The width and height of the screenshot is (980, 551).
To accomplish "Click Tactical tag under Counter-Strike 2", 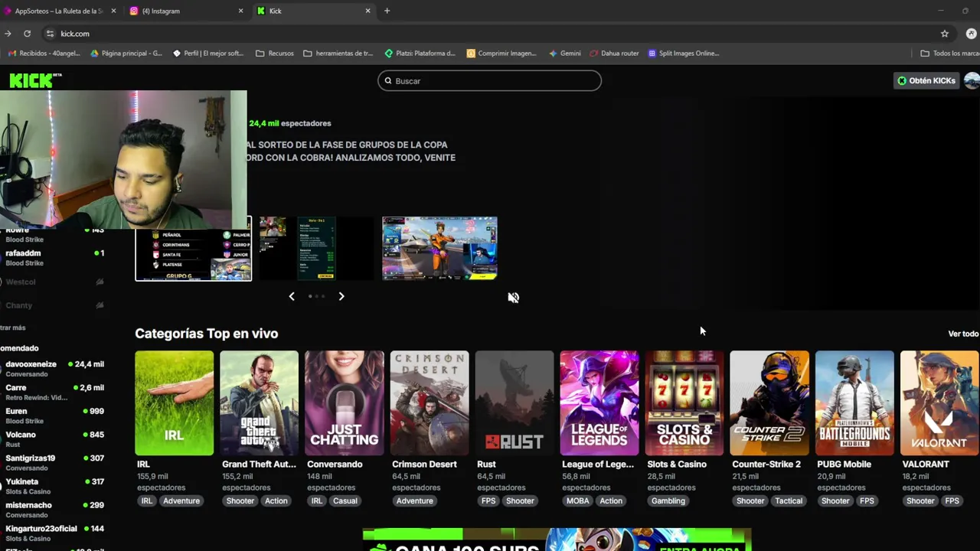I will click(789, 501).
